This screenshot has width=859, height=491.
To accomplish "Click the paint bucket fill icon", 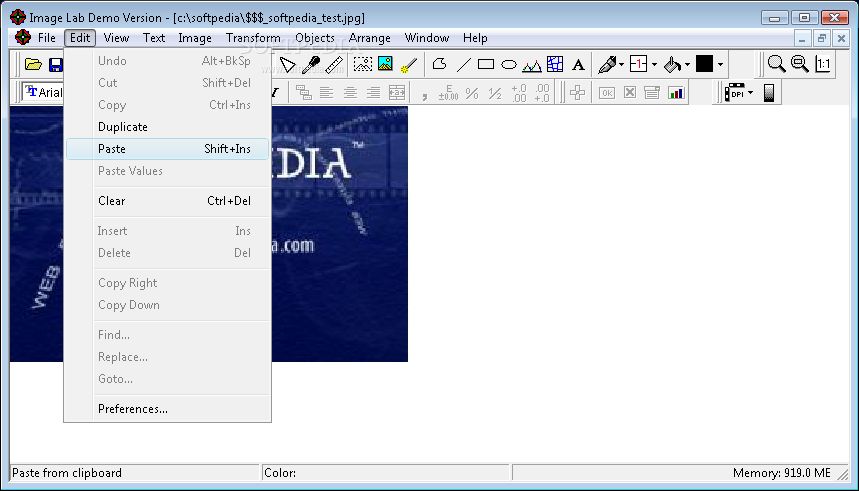I will tap(672, 65).
